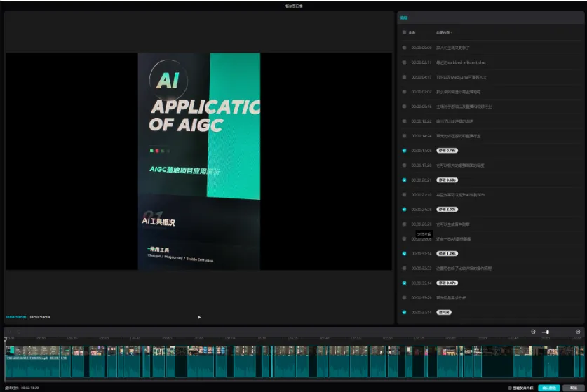Tick the select-all checkbox in the list header
The image size is (587, 392).
pyautogui.click(x=404, y=32)
